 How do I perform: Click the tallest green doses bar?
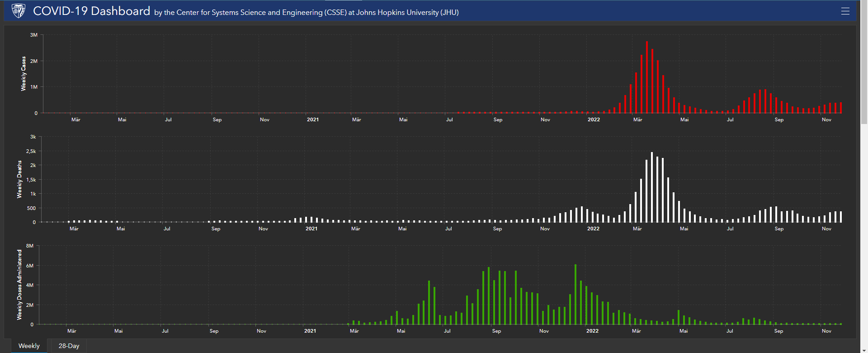click(576, 294)
